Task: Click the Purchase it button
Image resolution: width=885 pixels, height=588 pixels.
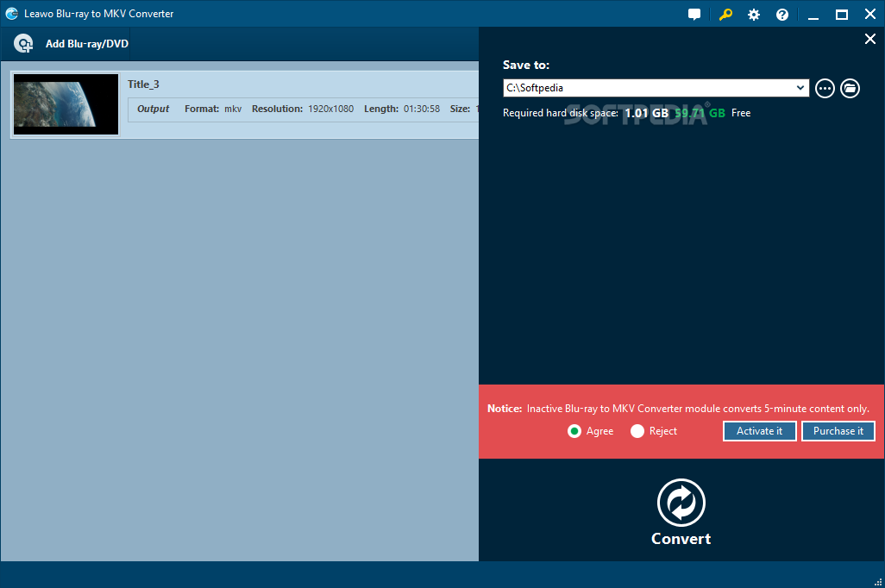Action: pos(838,431)
